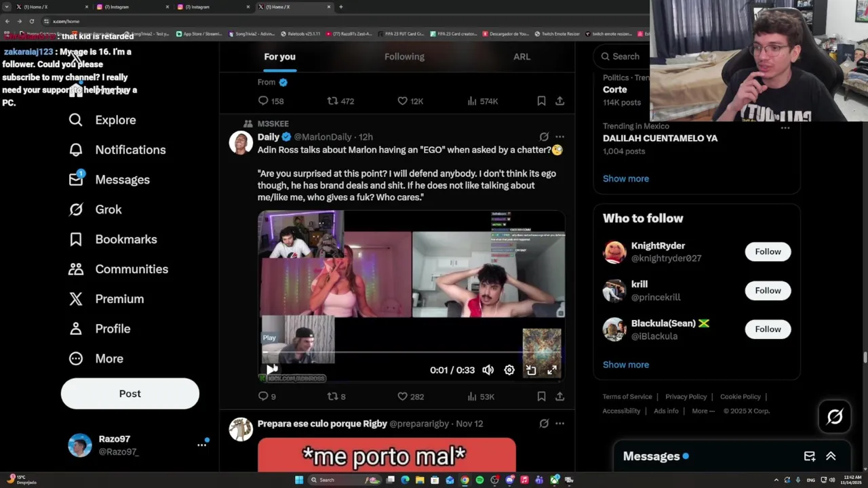
Task: Open Privacy Policy link
Action: [x=686, y=396]
